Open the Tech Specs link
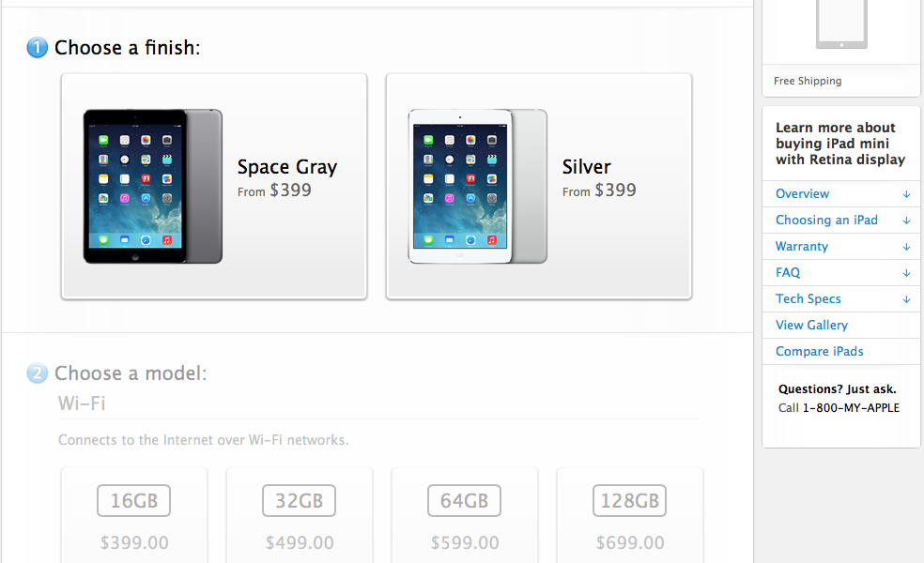This screenshot has height=563, width=924. click(808, 299)
